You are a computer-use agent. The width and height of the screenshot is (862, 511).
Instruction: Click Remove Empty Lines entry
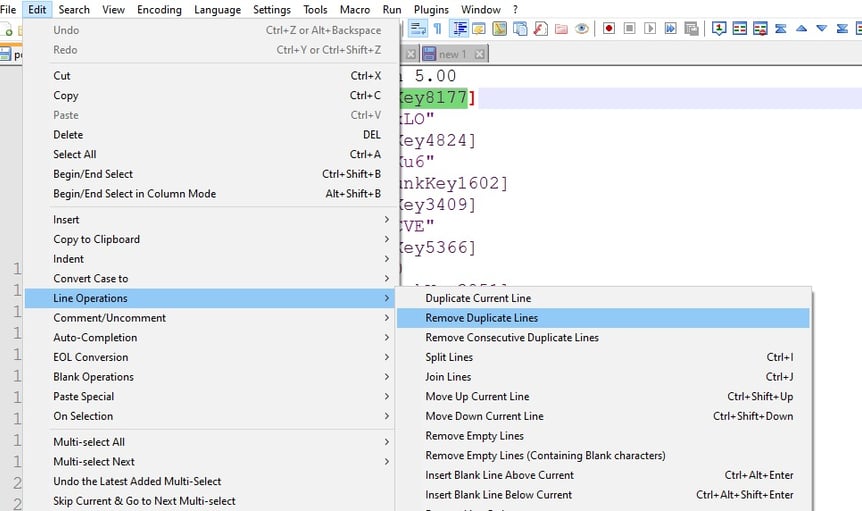[603, 436]
